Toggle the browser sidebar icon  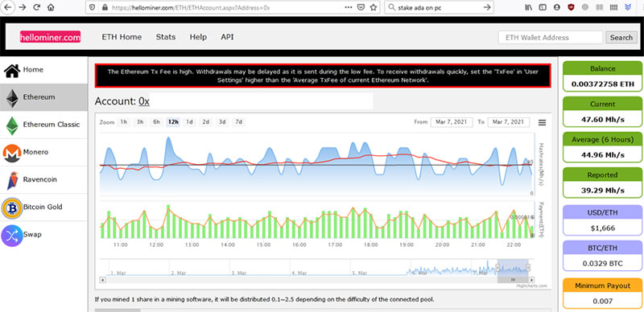click(x=543, y=7)
